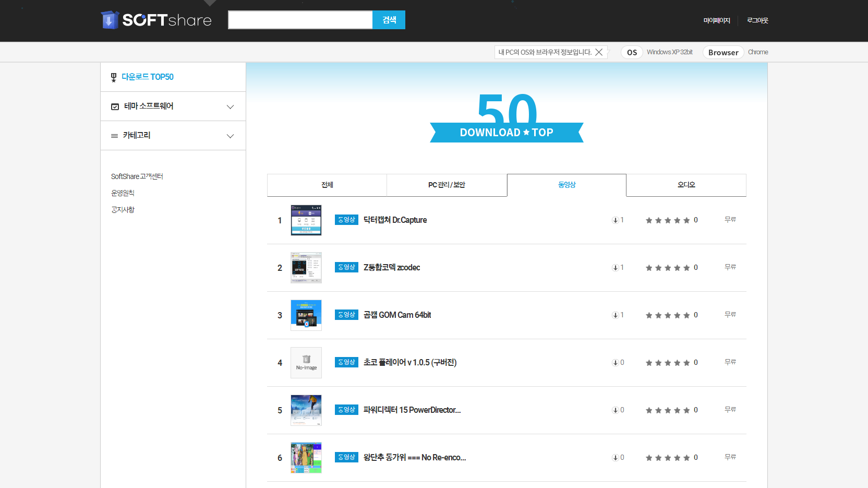
Task: Switch to the 동영상 tab
Action: (x=566, y=185)
